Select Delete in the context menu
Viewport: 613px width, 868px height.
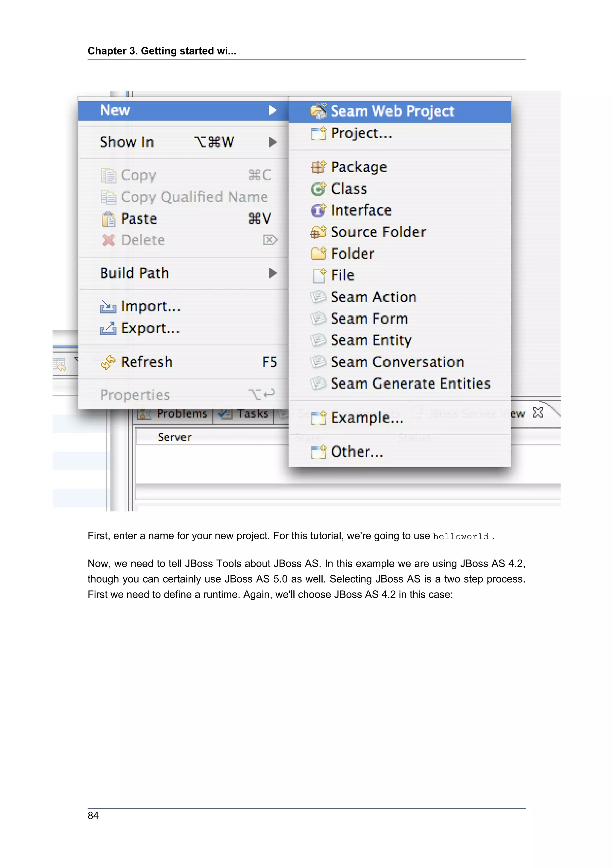click(x=183, y=241)
